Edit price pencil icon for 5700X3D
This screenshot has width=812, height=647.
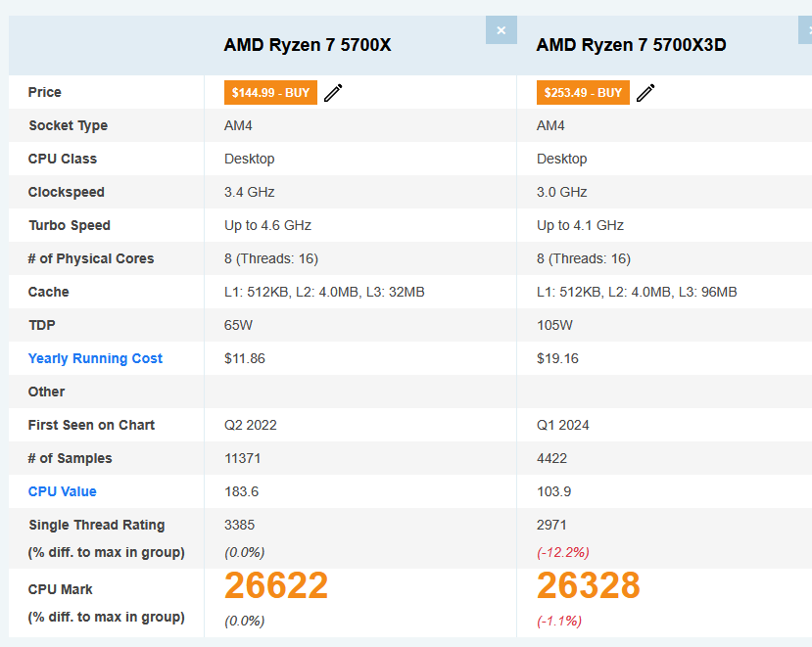(645, 93)
